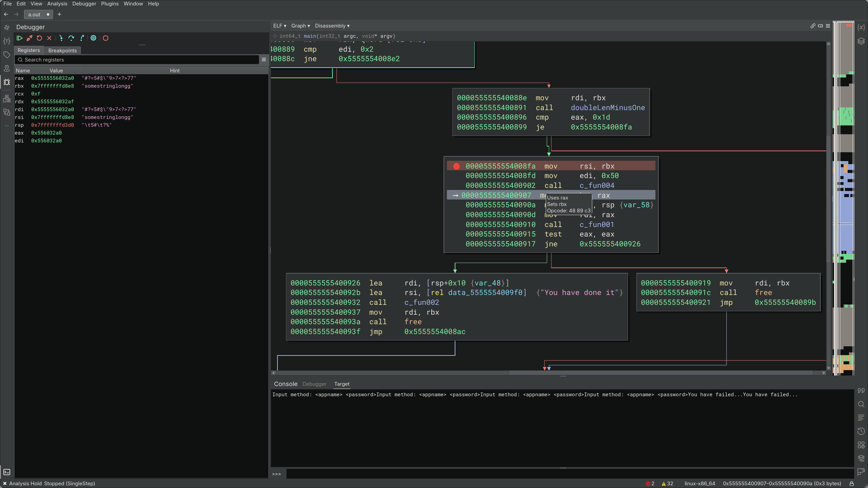The height and width of the screenshot is (488, 868).
Task: Switch to the Breakpoints tab
Action: 62,50
